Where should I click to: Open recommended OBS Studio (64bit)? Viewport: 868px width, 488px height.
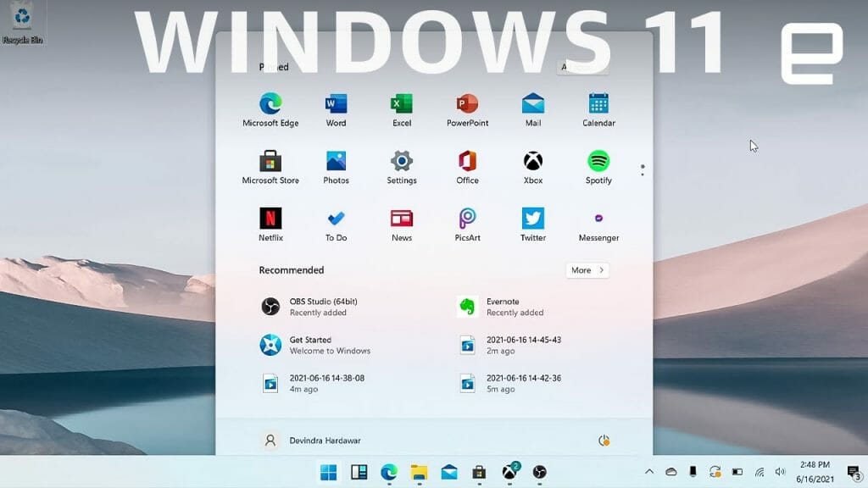[x=310, y=307]
